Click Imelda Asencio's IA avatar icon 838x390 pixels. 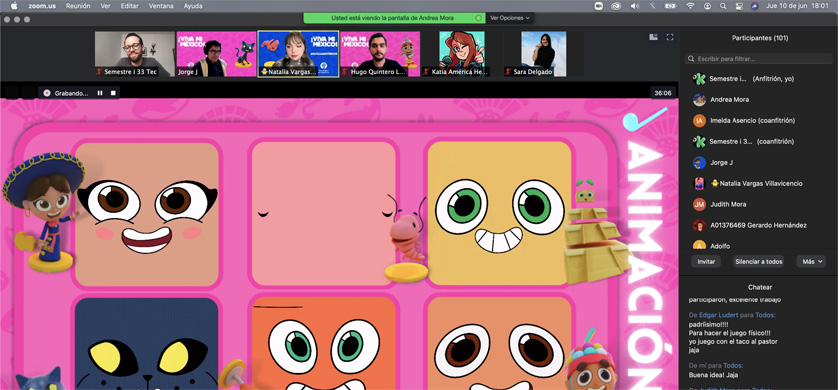point(699,121)
